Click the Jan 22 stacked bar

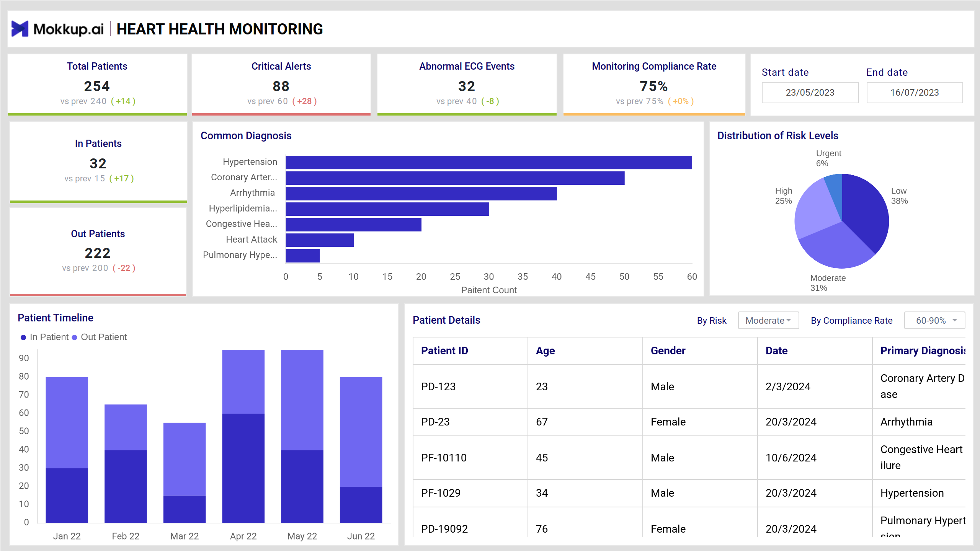[67, 450]
